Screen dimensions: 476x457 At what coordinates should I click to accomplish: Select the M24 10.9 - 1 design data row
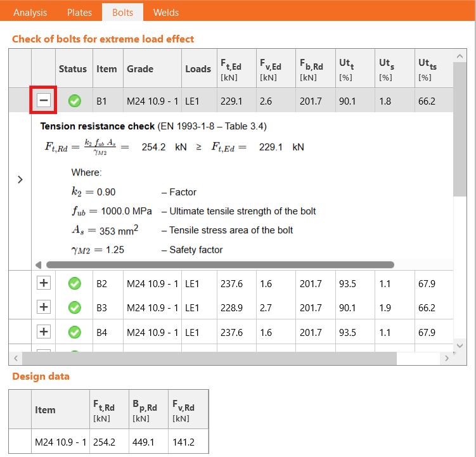60,441
